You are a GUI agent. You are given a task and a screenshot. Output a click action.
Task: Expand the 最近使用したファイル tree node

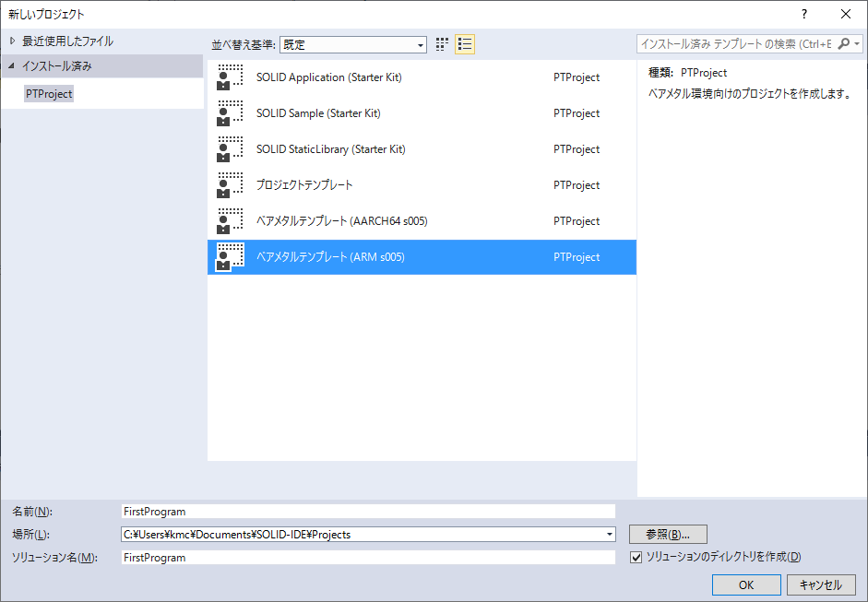(x=12, y=41)
